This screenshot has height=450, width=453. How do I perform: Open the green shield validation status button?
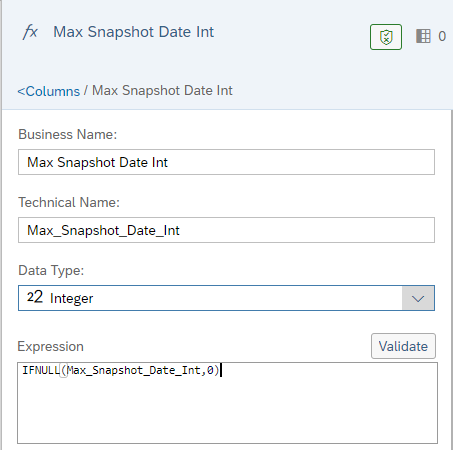pyautogui.click(x=386, y=37)
